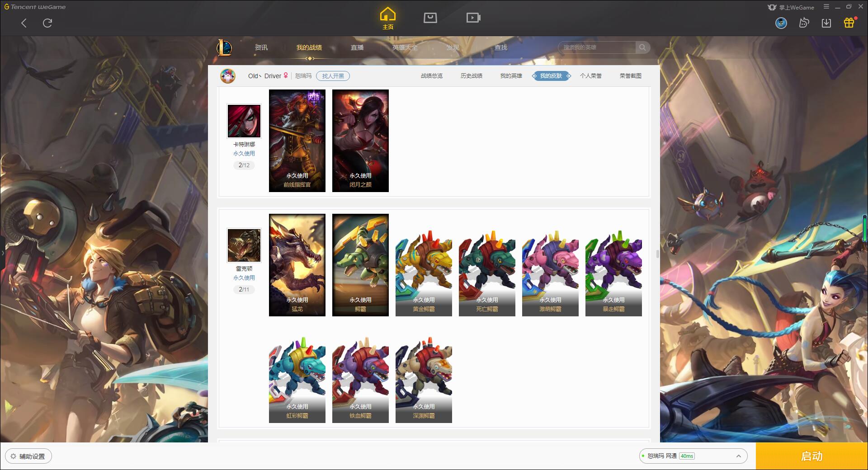Screen dimensions: 868x470
Task: Click the user avatar icon at top right
Action: coord(781,23)
